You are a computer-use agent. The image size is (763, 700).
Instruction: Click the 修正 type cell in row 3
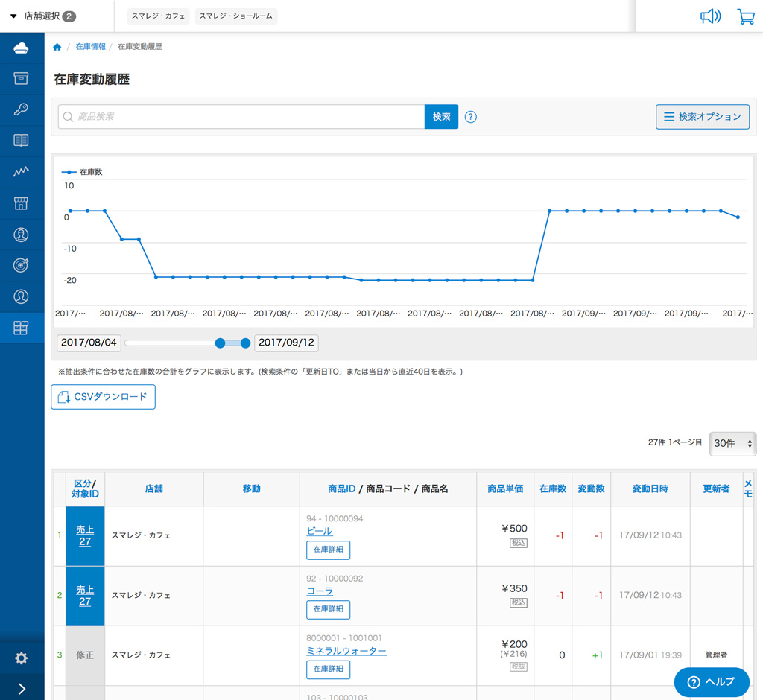85,655
